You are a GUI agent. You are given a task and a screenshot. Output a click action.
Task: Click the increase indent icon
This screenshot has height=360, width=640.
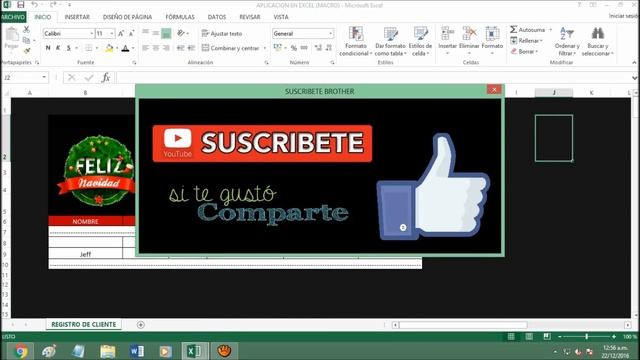[191, 48]
